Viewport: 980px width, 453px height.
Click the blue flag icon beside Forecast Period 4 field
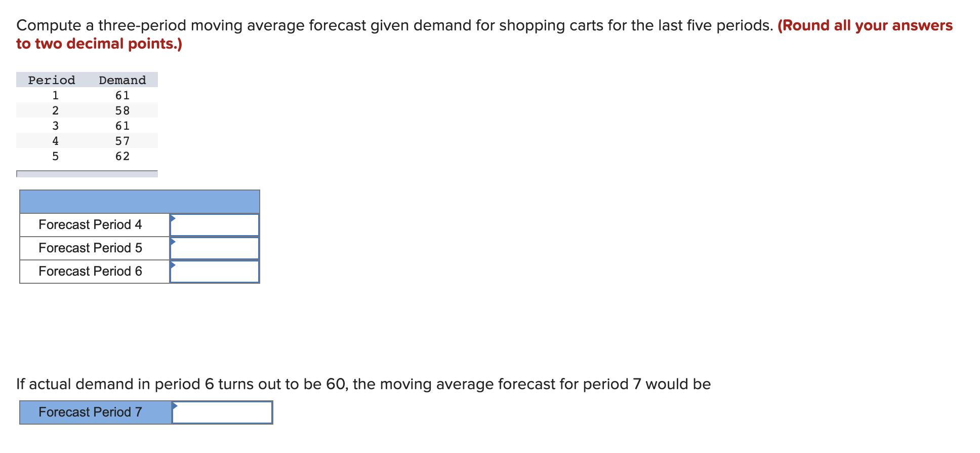pos(174,219)
